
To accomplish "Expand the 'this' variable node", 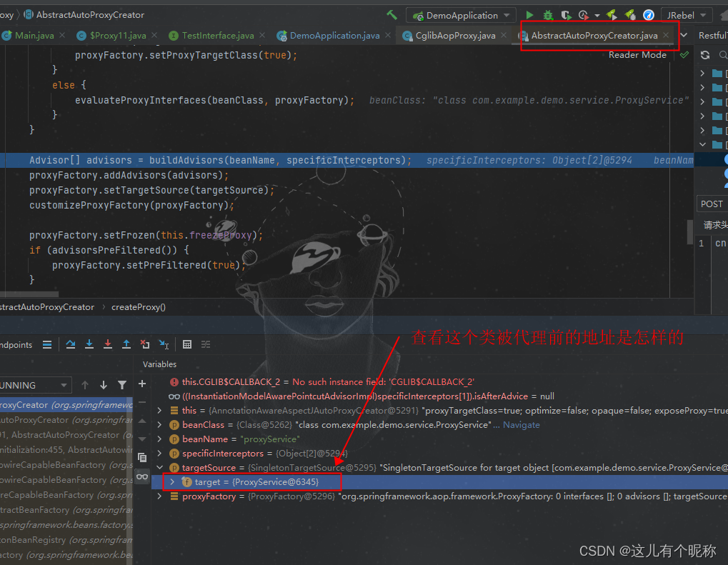I will point(160,411).
